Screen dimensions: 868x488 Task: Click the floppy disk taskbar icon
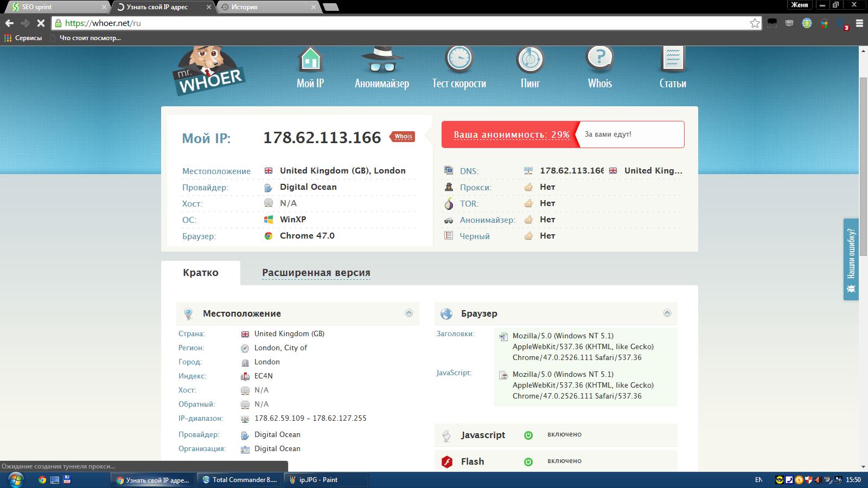pyautogui.click(x=67, y=480)
